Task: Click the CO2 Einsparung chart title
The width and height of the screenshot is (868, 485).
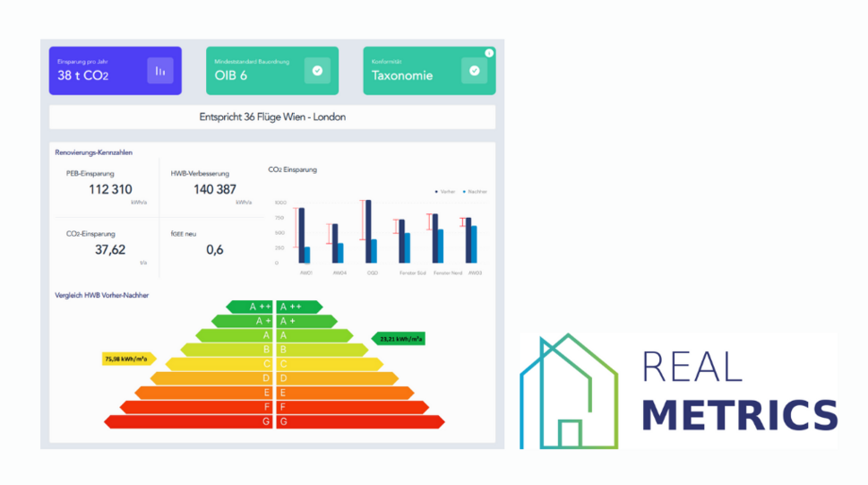Action: click(x=292, y=169)
